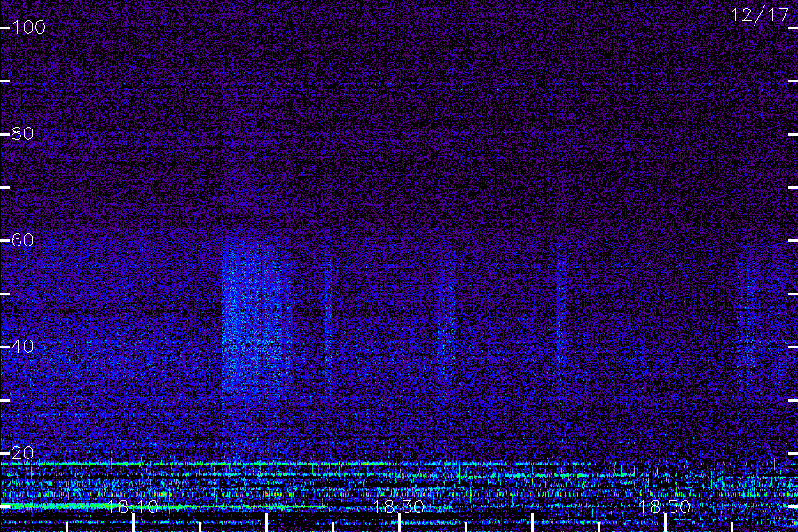This screenshot has width=798, height=532.
Task: Select the 18:30 time axis label
Action: click(399, 506)
